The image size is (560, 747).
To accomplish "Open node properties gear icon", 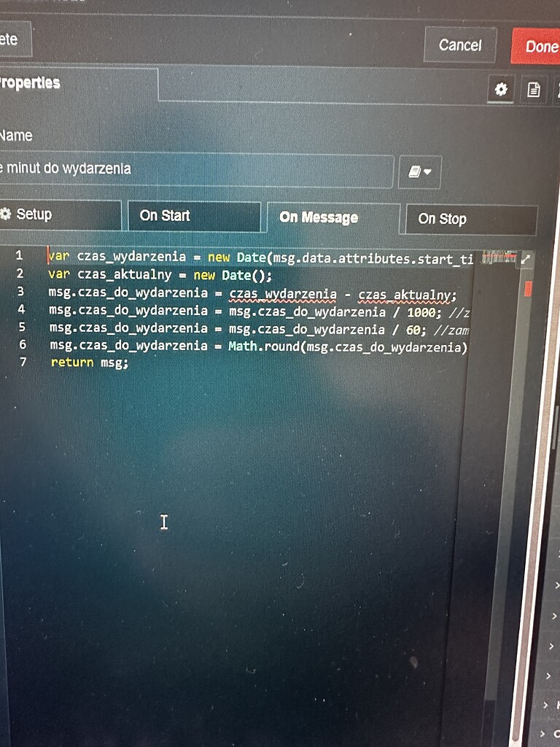I will [501, 88].
